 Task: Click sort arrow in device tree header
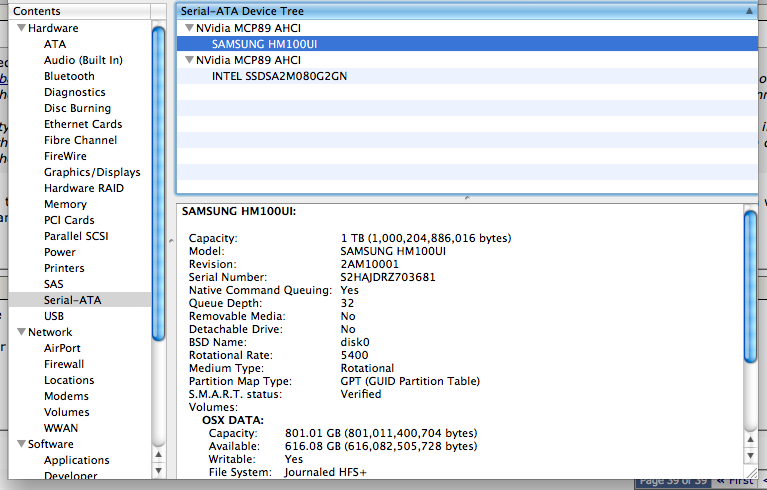pyautogui.click(x=749, y=11)
